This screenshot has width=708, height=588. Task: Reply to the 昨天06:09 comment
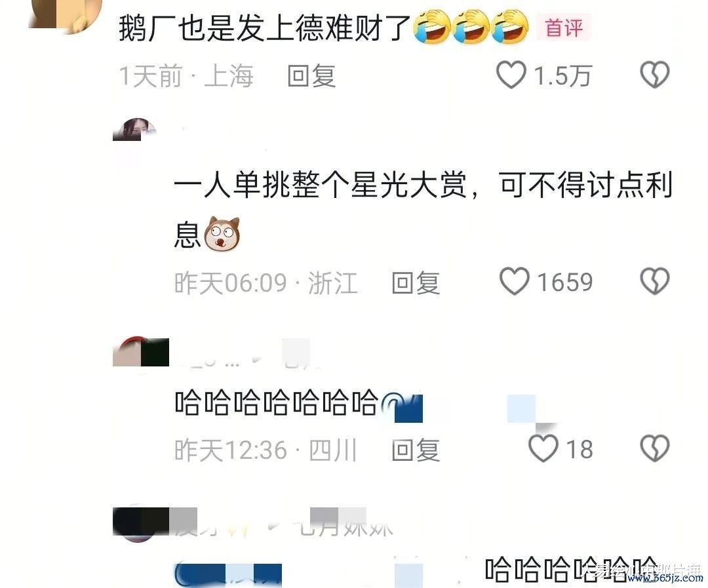pyautogui.click(x=416, y=283)
